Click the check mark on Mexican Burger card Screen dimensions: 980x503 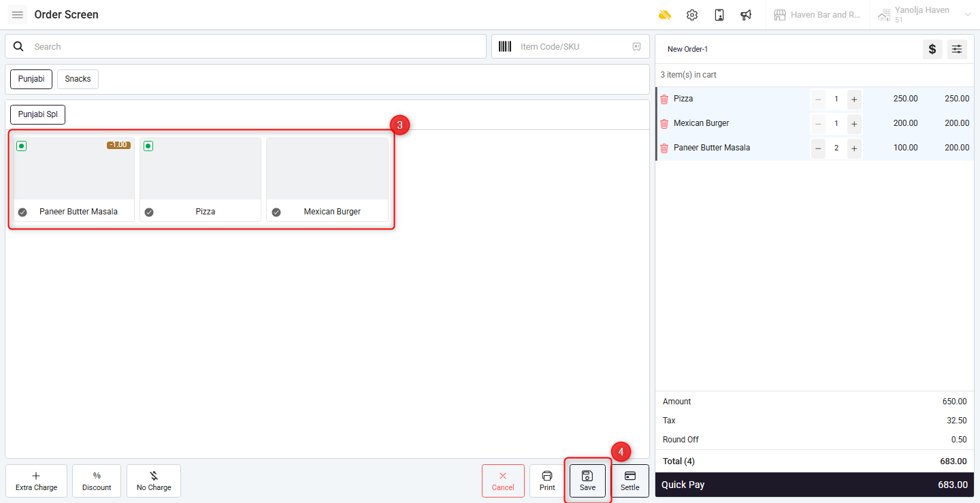276,212
